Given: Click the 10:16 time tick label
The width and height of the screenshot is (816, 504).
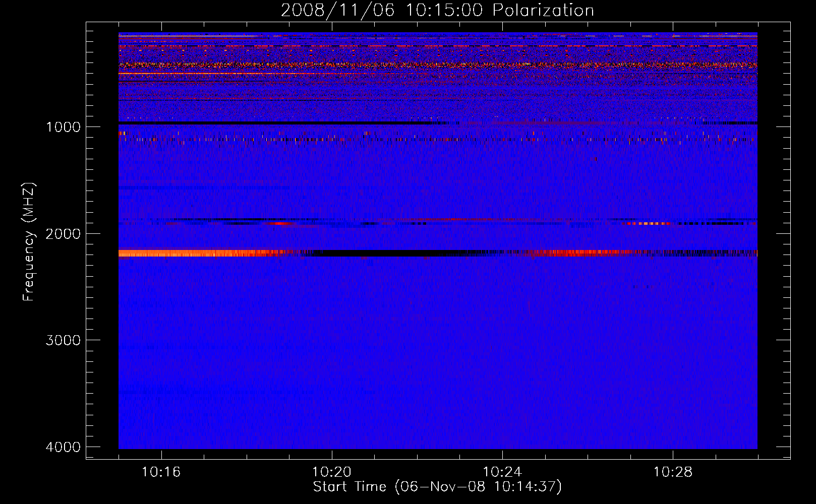Looking at the screenshot, I should (161, 472).
